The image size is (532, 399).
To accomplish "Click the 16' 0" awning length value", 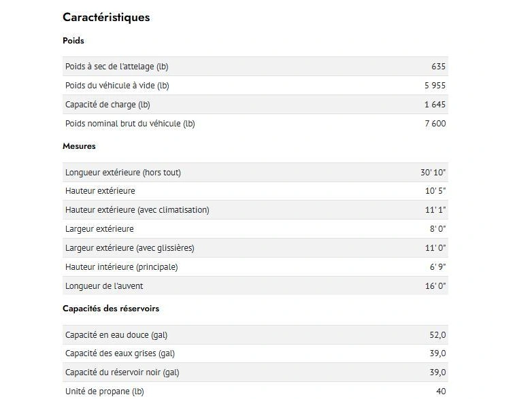I will pyautogui.click(x=435, y=286).
